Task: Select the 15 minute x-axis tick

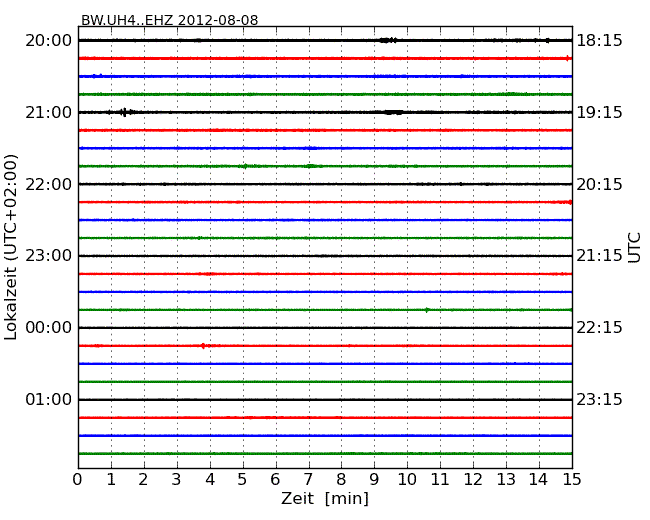Action: pos(572,479)
